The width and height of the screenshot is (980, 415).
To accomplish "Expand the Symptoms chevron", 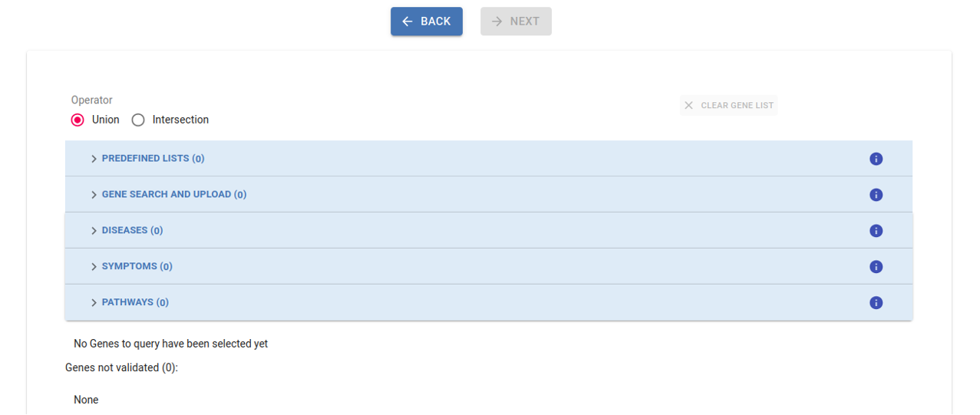I will coord(94,267).
